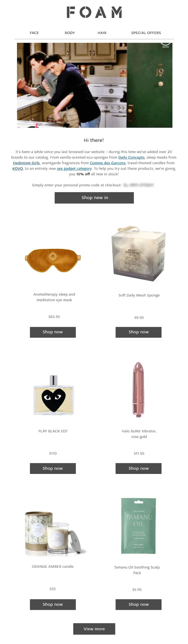
Task: Click the golden sleep eye mask image
Action: point(53,260)
